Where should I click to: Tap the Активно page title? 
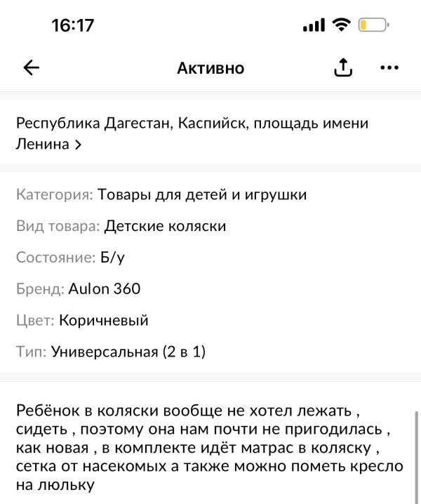point(210,68)
